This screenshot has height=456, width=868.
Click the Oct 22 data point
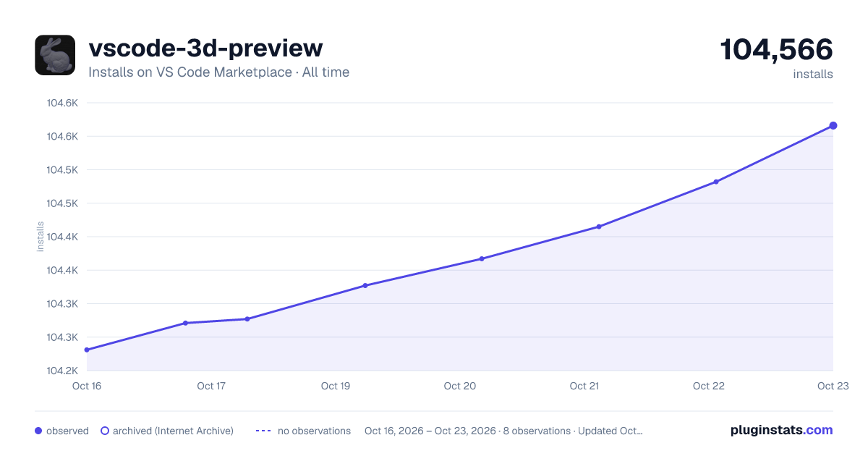pos(716,182)
